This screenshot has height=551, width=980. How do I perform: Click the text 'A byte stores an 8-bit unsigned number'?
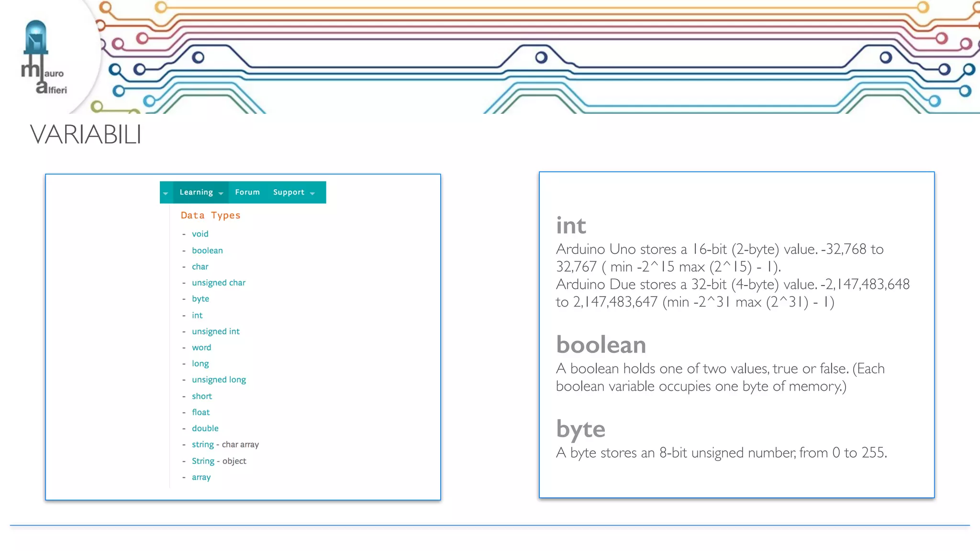pos(675,453)
